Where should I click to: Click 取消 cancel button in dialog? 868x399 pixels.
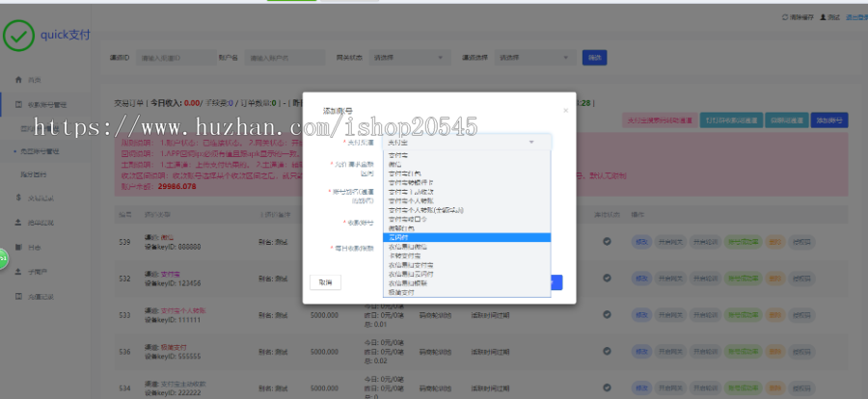(326, 282)
